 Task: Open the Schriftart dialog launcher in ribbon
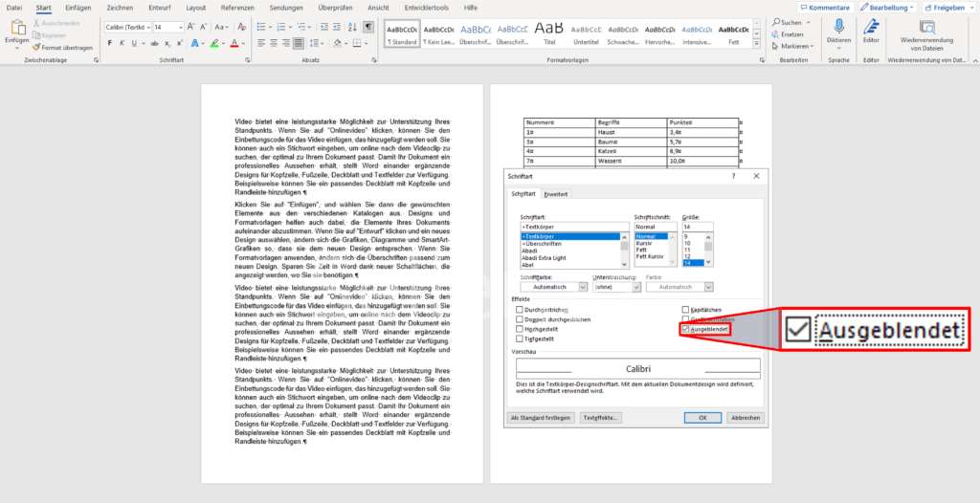(248, 60)
